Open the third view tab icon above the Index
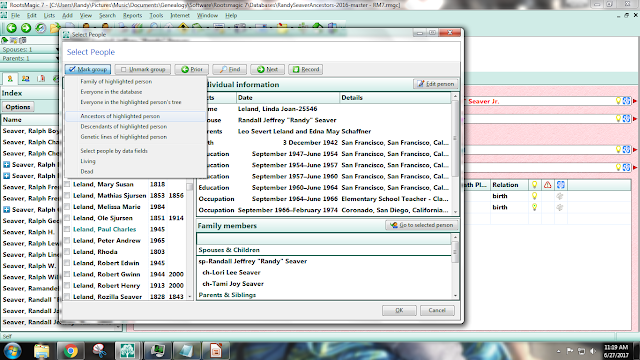 coord(41,79)
